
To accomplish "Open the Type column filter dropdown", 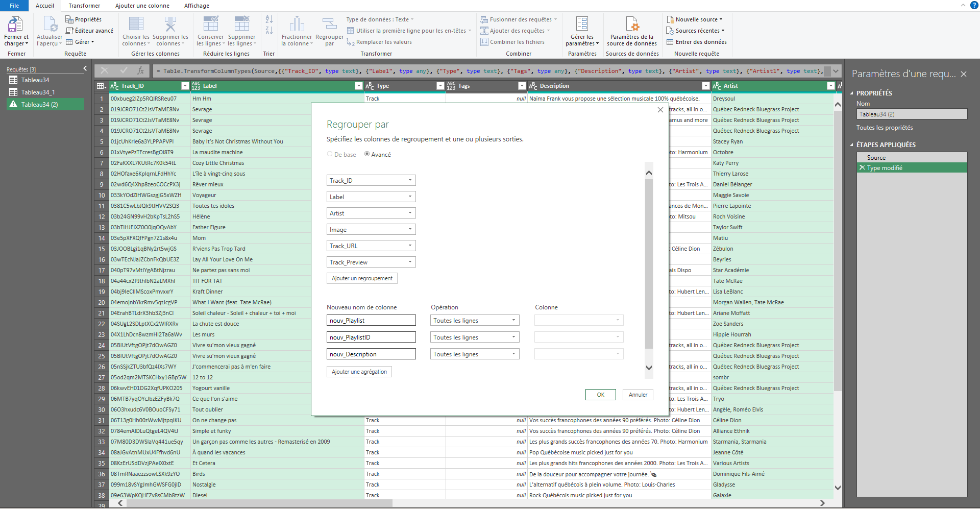I will point(440,86).
